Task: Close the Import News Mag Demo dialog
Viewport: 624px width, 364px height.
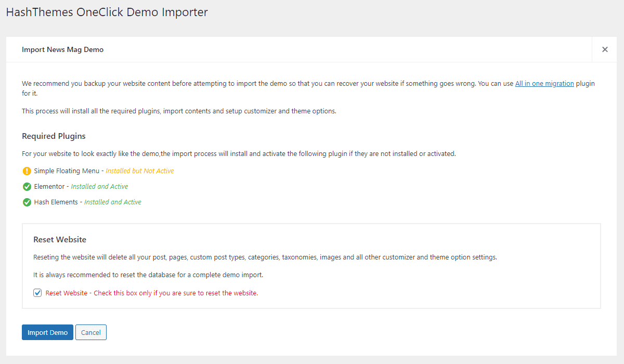Action: click(x=605, y=49)
